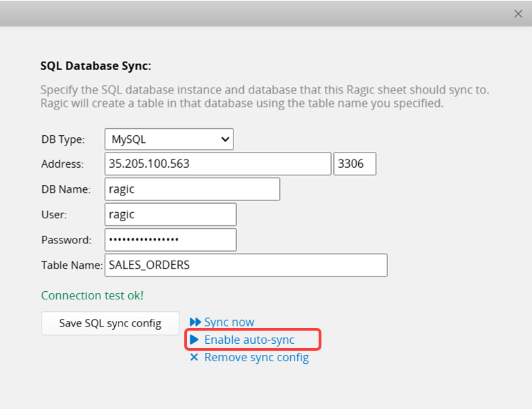The height and width of the screenshot is (409, 532).
Task: Click the SQL Database Sync heading
Action: pyautogui.click(x=96, y=67)
